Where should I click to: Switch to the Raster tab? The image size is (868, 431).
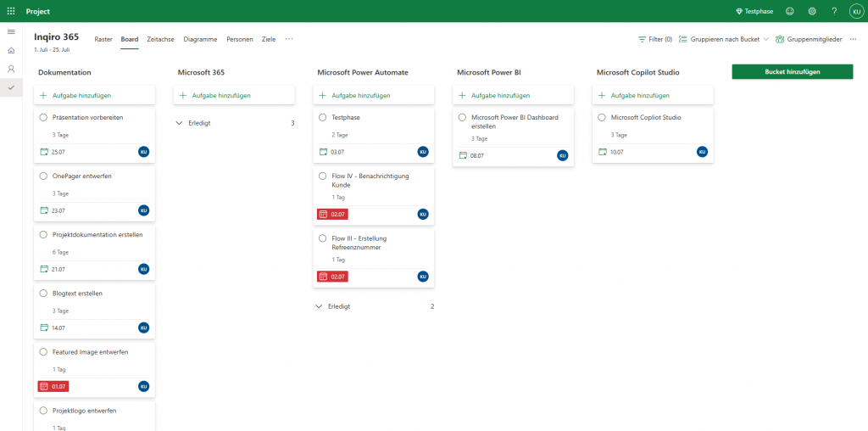coord(103,39)
